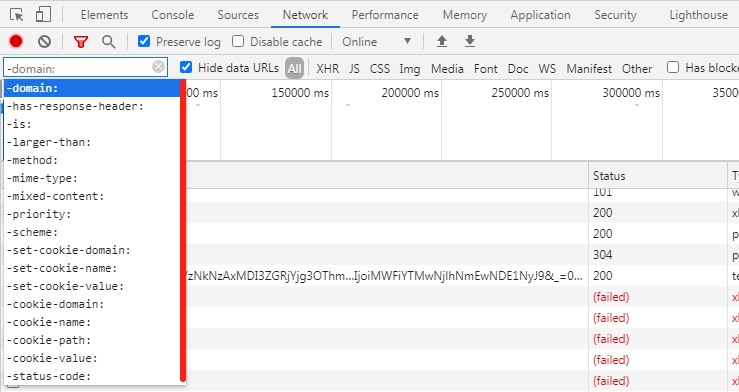This screenshot has height=392, width=739.
Task: Toggle the red filter funnel icon
Action: (81, 42)
